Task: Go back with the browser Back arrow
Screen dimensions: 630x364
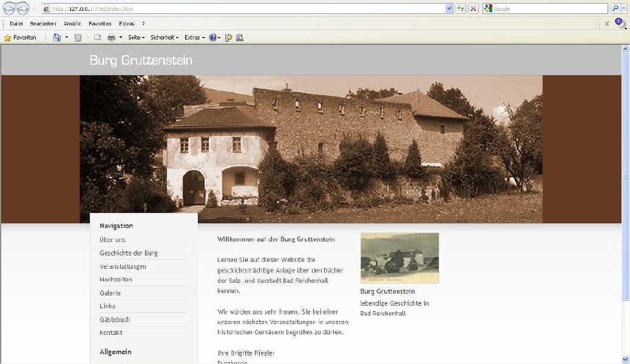Action: (9, 8)
